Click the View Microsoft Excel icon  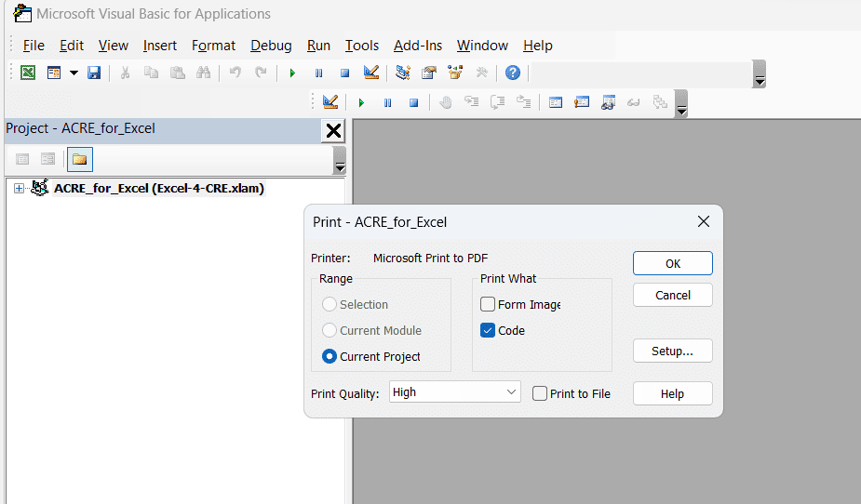click(x=28, y=73)
